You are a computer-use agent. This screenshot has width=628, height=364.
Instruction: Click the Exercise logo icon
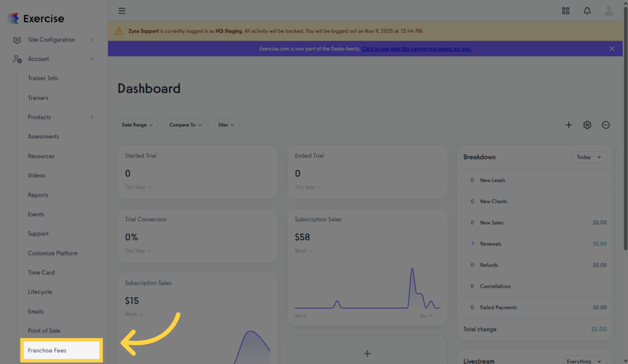click(x=13, y=18)
